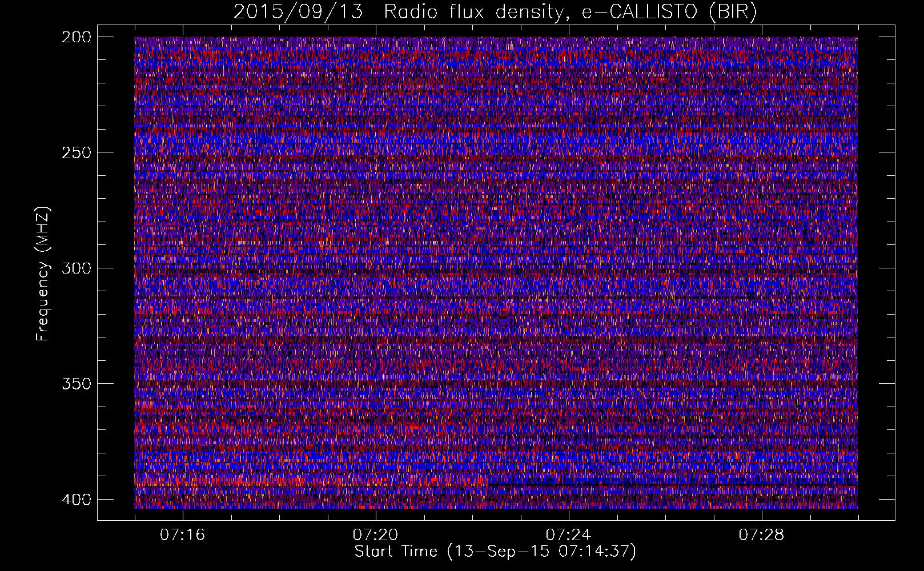
Task: Select the 300 frequency tick label
Action: (76, 268)
